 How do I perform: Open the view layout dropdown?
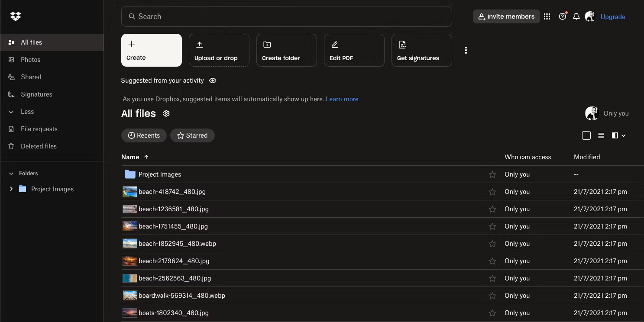[619, 135]
